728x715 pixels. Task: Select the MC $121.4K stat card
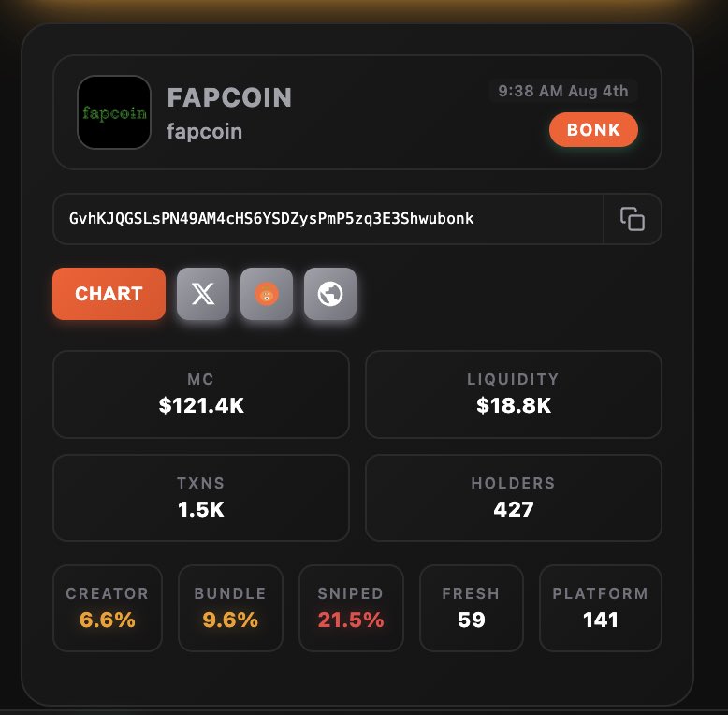click(x=201, y=394)
